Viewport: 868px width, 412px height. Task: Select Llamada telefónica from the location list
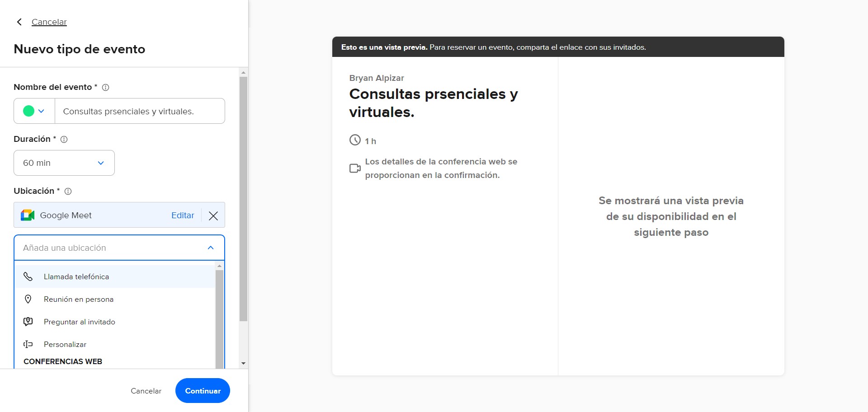click(x=76, y=276)
